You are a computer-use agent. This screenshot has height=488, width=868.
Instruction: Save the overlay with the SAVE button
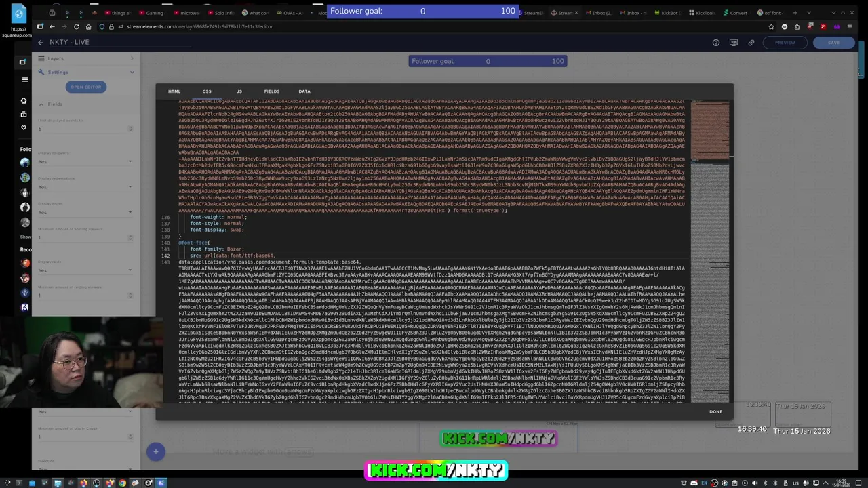[833, 42]
